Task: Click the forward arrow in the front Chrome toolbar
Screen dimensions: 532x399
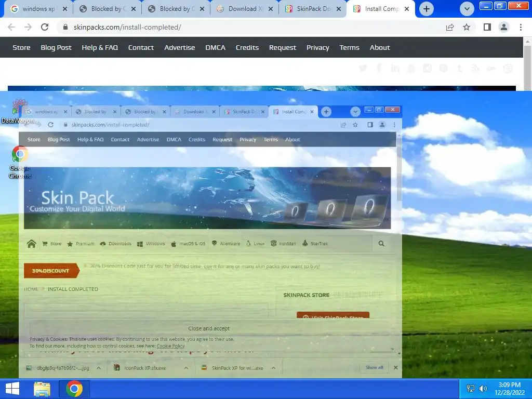Action: pyautogui.click(x=28, y=27)
